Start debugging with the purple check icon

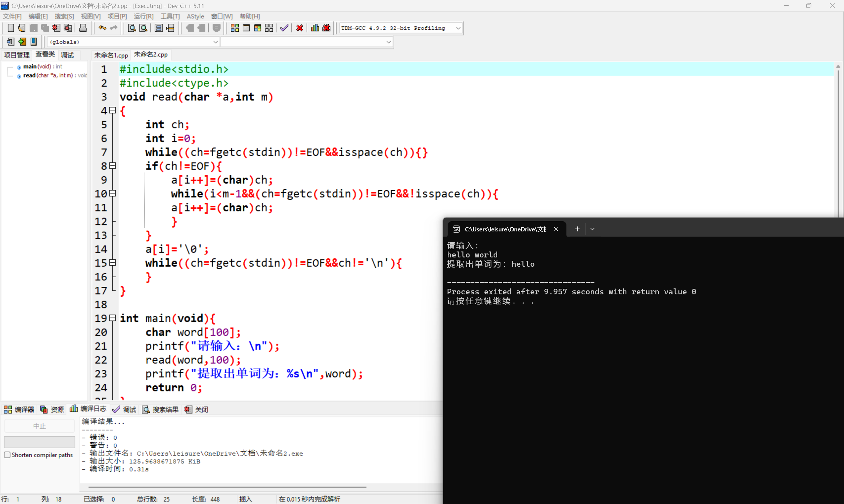(x=284, y=28)
